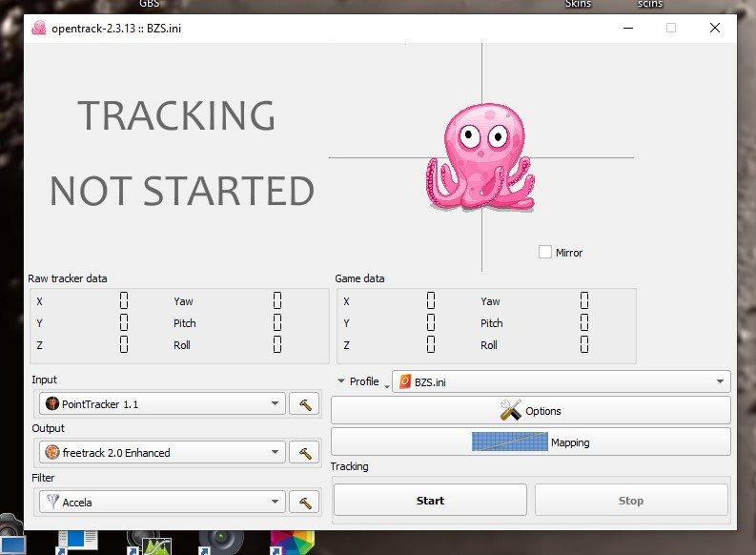This screenshot has width=756, height=555.
Task: Click the BZS.ini profile file icon
Action: point(405,381)
